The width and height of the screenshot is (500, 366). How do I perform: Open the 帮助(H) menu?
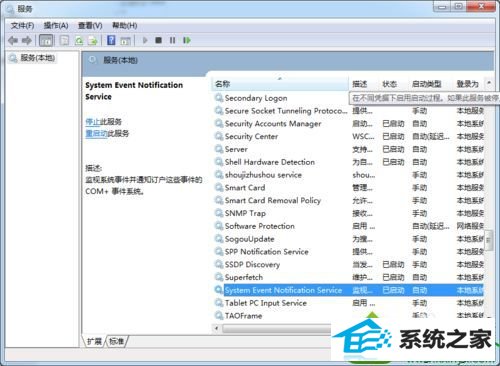click(125, 26)
